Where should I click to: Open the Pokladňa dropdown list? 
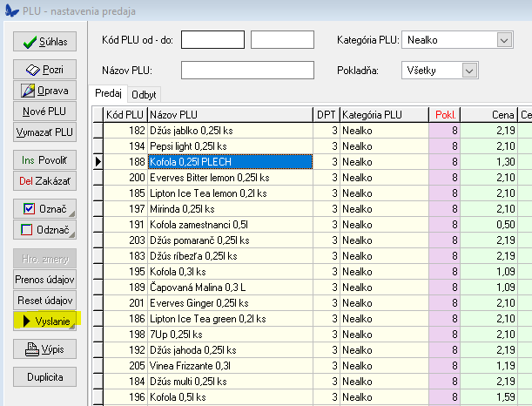pos(470,70)
